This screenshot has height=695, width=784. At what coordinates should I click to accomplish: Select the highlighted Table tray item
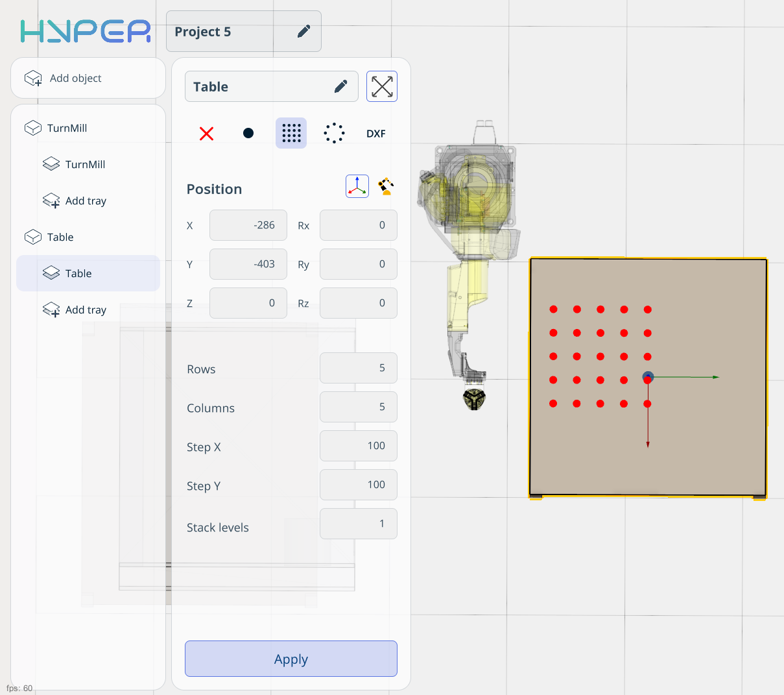coord(78,273)
